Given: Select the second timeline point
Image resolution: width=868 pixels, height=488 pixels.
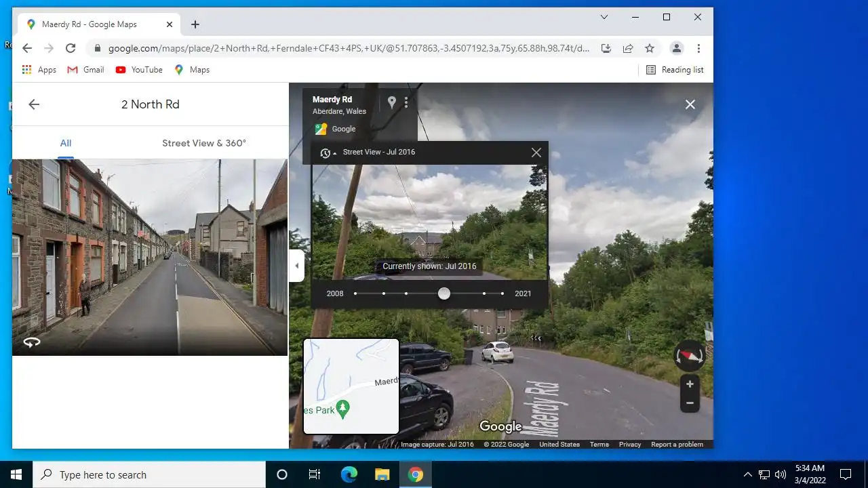Looking at the screenshot, I should [x=384, y=293].
